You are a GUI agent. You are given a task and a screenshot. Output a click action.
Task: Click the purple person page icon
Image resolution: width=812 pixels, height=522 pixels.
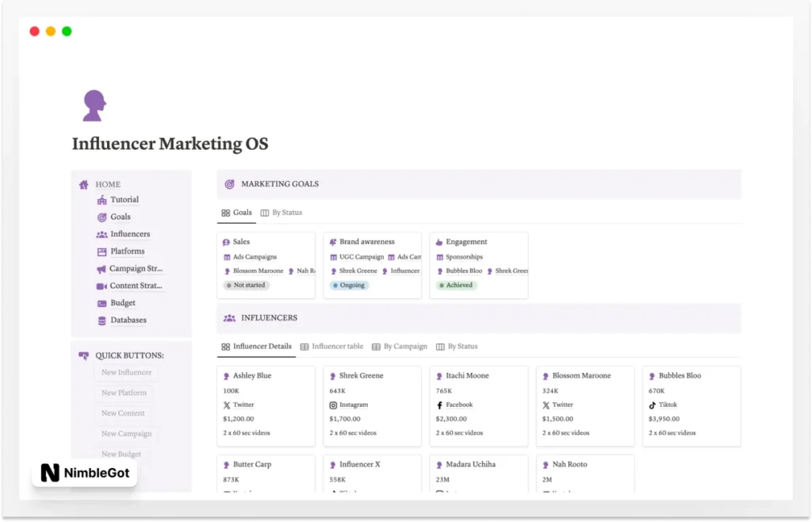tap(94, 104)
